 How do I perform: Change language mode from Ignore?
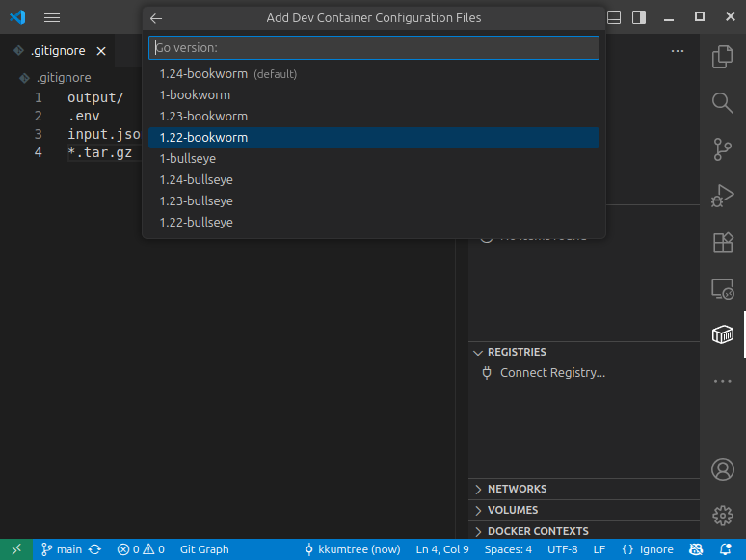coord(648,549)
